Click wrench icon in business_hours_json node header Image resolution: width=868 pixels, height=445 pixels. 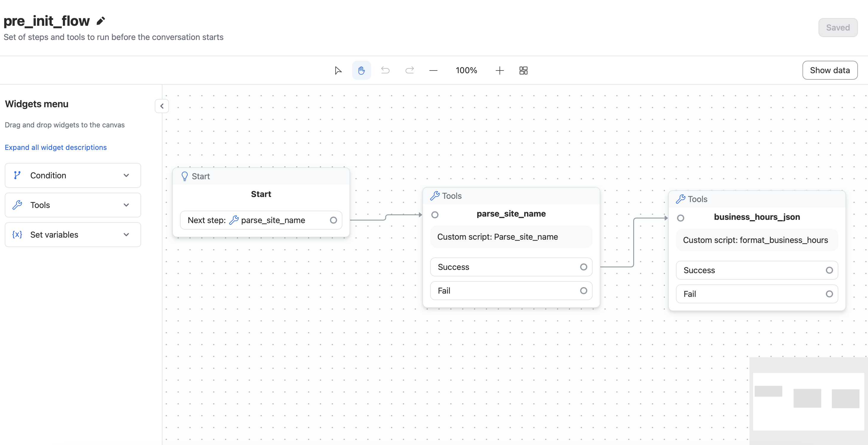click(681, 199)
